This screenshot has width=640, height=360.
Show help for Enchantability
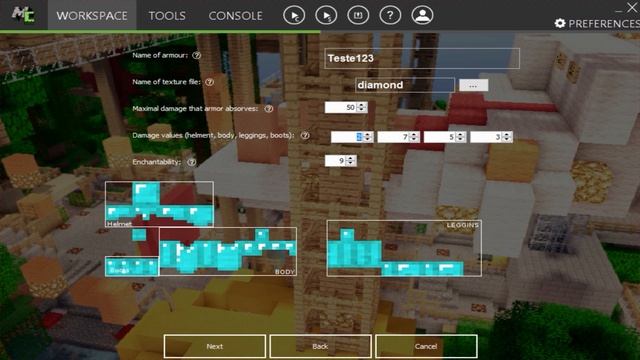tap(191, 162)
